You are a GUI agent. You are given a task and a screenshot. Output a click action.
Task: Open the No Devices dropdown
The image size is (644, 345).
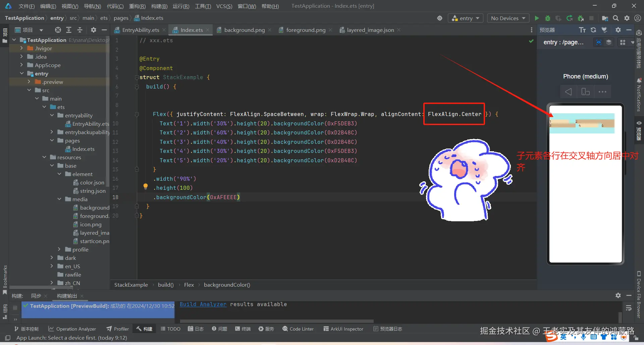click(x=508, y=18)
